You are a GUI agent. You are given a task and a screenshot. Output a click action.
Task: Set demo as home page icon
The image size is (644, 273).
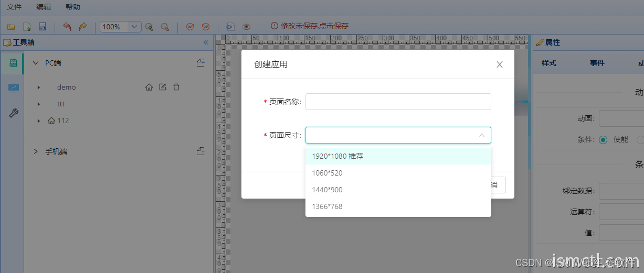(149, 87)
